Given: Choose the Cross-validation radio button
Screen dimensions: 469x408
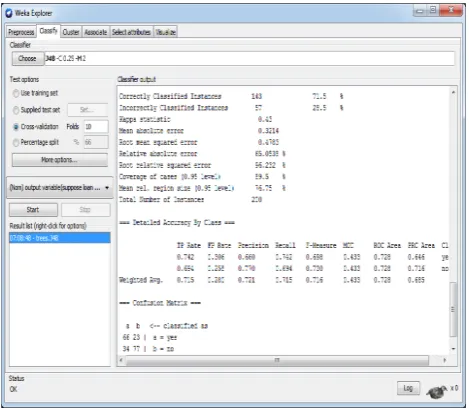Looking at the screenshot, I should [16, 127].
